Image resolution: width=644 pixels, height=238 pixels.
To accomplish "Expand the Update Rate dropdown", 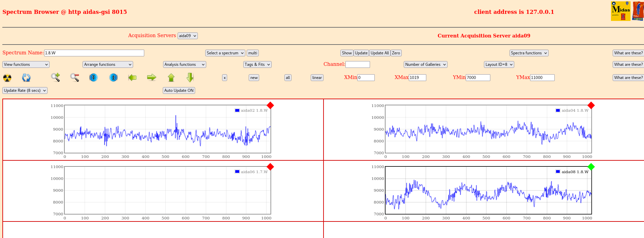I will [x=25, y=90].
